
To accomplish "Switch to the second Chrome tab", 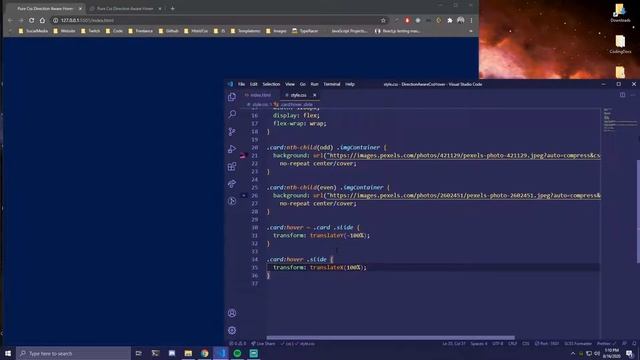I will [125, 8].
